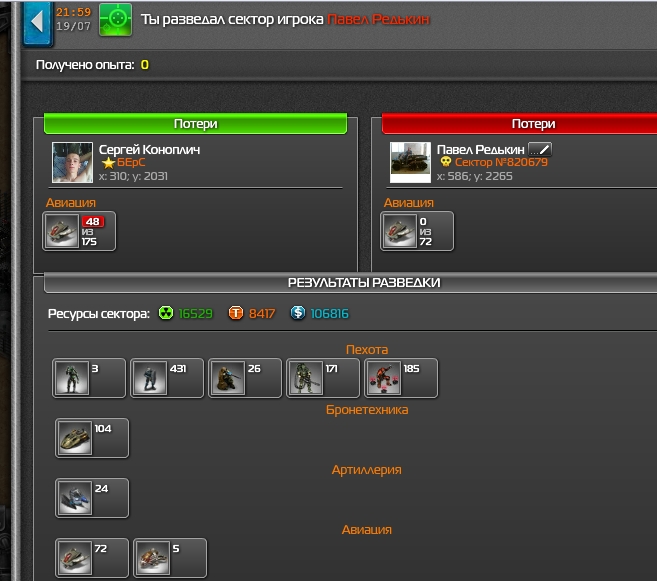Click the green recon crosshair icon

click(x=115, y=19)
